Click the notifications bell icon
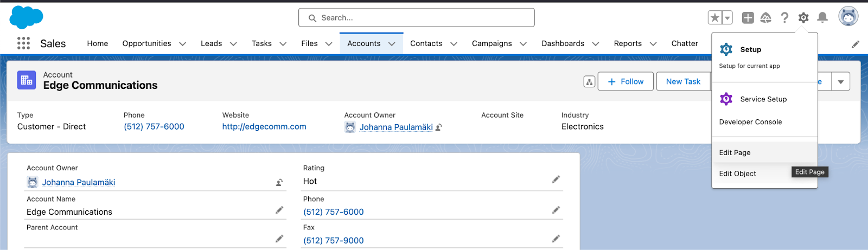868x250 pixels. [822, 18]
